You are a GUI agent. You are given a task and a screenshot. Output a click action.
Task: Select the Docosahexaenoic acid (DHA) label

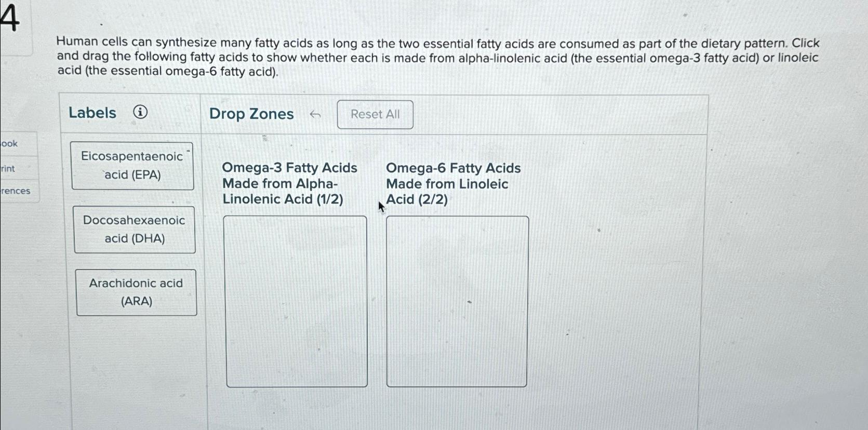click(x=135, y=229)
